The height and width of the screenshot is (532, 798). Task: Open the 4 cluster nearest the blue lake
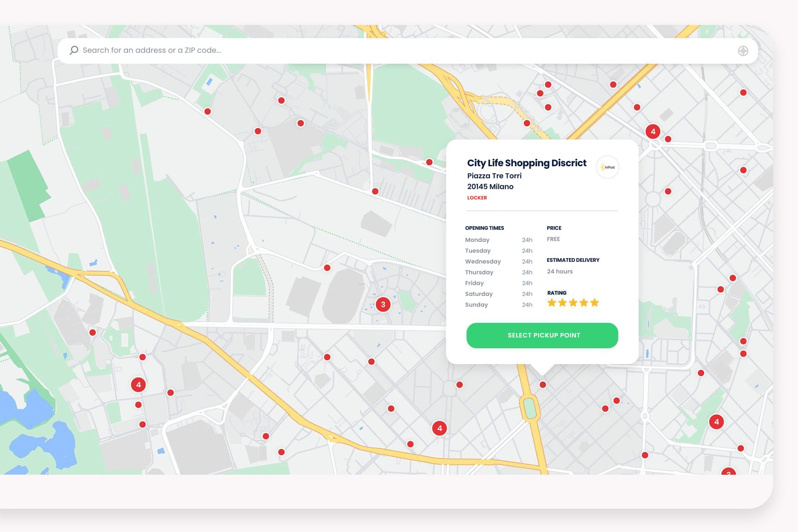pyautogui.click(x=138, y=384)
